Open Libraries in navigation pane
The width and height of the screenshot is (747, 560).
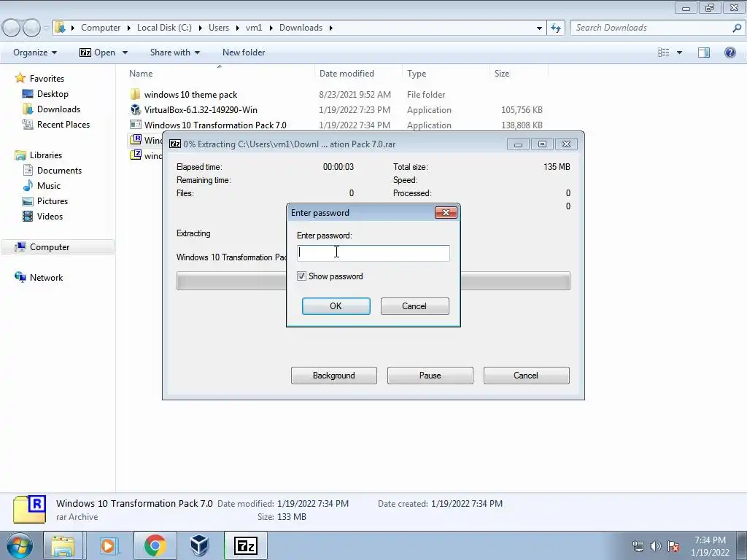click(x=46, y=155)
